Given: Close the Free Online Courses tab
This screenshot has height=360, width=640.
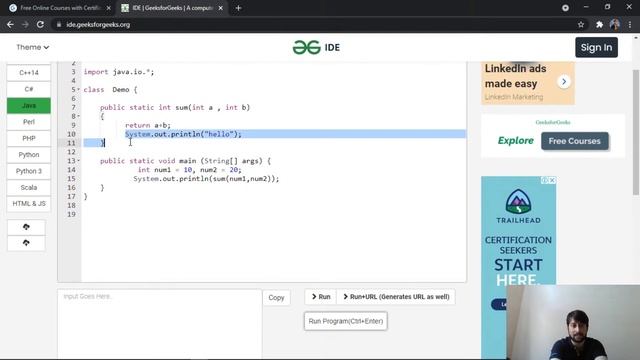Looking at the screenshot, I should pyautogui.click(x=109, y=8).
